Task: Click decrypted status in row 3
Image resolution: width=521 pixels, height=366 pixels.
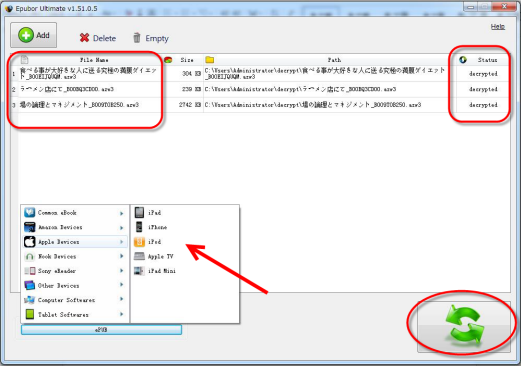Action: coord(483,105)
